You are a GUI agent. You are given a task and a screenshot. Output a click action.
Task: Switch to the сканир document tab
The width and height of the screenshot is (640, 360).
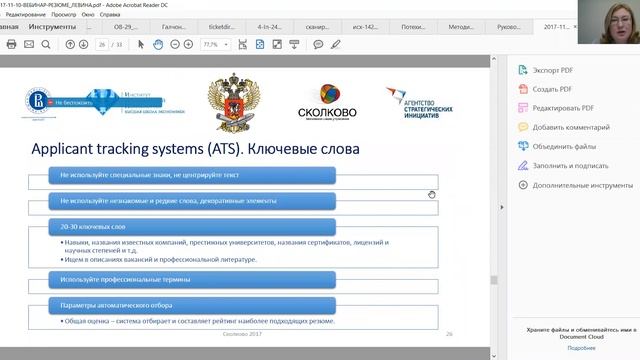point(317,27)
